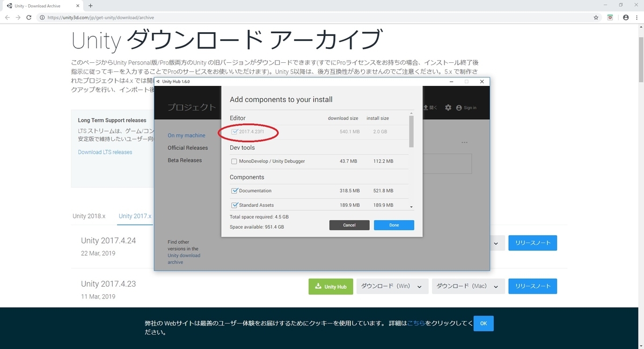The image size is (644, 349).
Task: Close the Unity - Download Archive browser tab
Action: [x=78, y=5]
